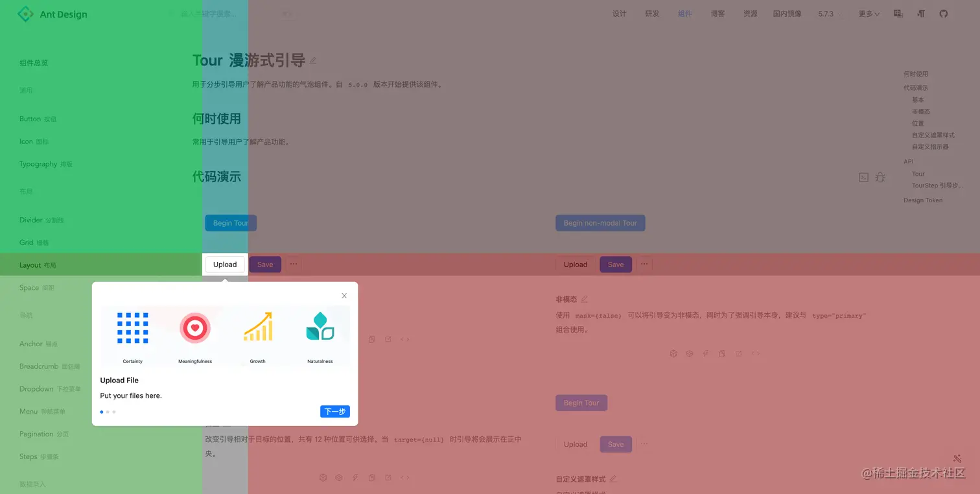Screen dimensions: 980x494
Task: Click the Ant Design logo
Action: click(52, 14)
